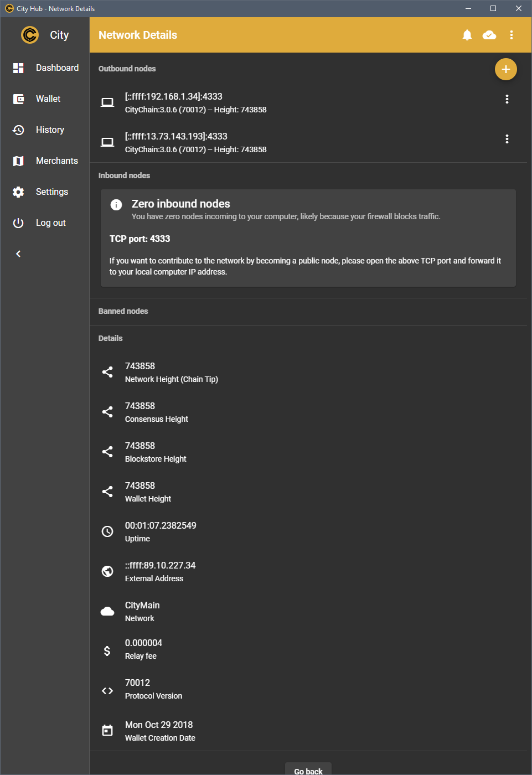Click the Banned nodes heading

tap(123, 311)
